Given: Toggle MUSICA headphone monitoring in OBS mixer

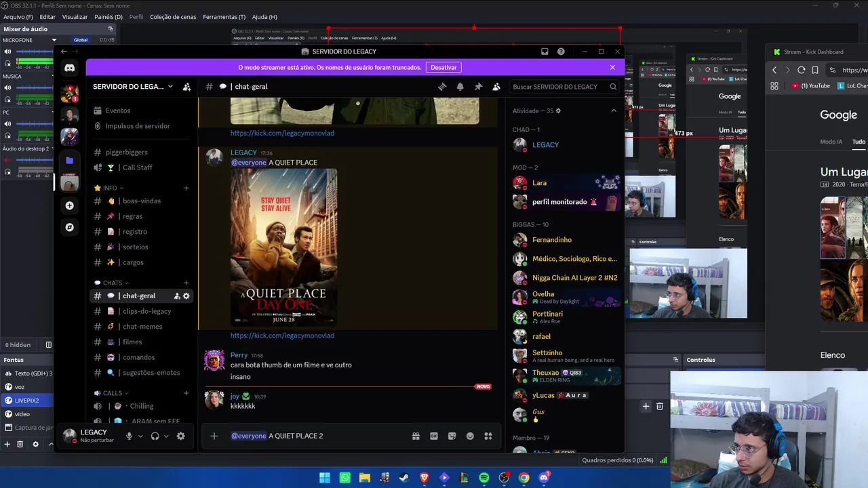Looking at the screenshot, I should pos(8,99).
